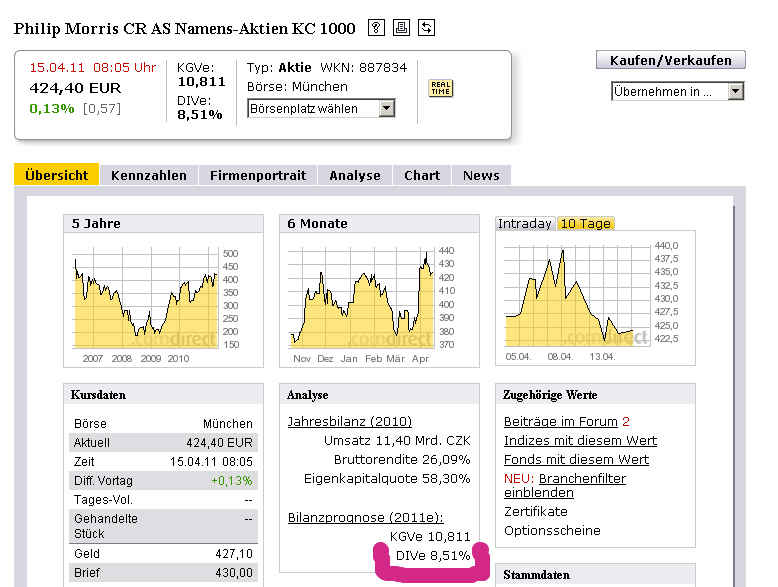Viewport: 778px width, 587px height.
Task: Click the Zeit 15.04.11 08:05 row
Action: click(x=163, y=461)
